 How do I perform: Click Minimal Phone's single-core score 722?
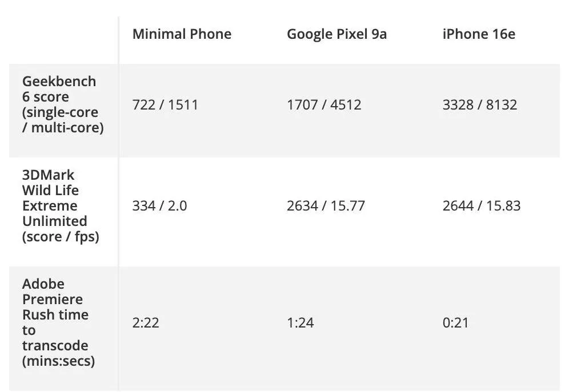pos(144,105)
